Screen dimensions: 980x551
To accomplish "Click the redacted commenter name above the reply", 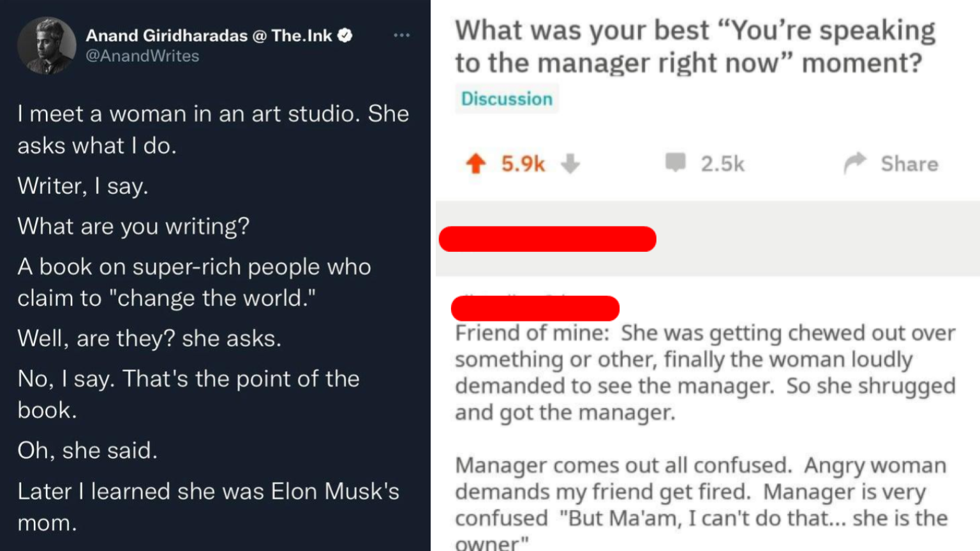I will (535, 308).
